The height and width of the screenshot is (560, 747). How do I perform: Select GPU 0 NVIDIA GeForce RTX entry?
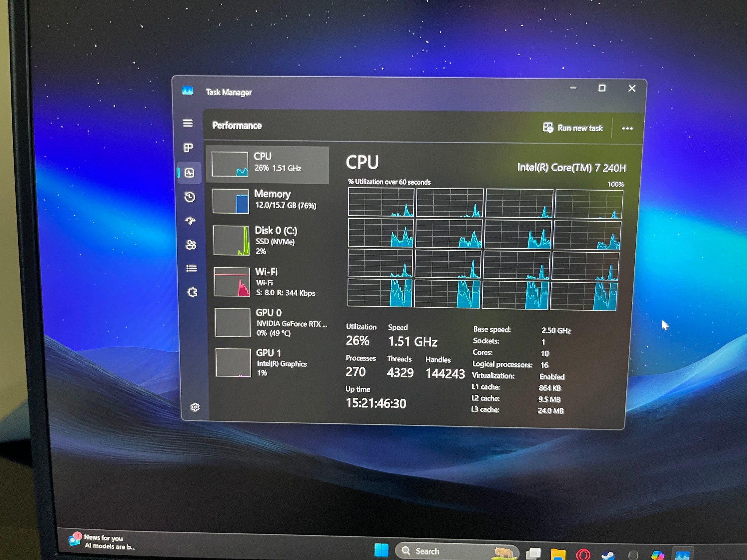271,323
